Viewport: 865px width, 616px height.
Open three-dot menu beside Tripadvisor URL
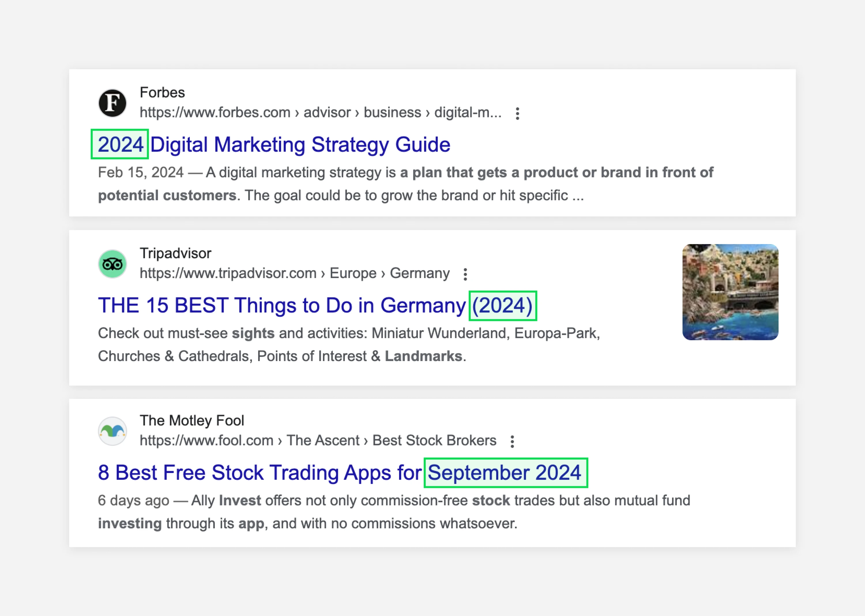point(465,274)
